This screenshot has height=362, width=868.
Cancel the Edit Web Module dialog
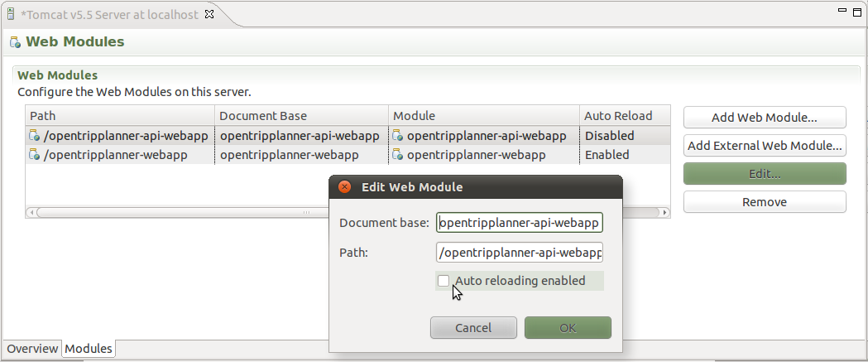point(473,328)
